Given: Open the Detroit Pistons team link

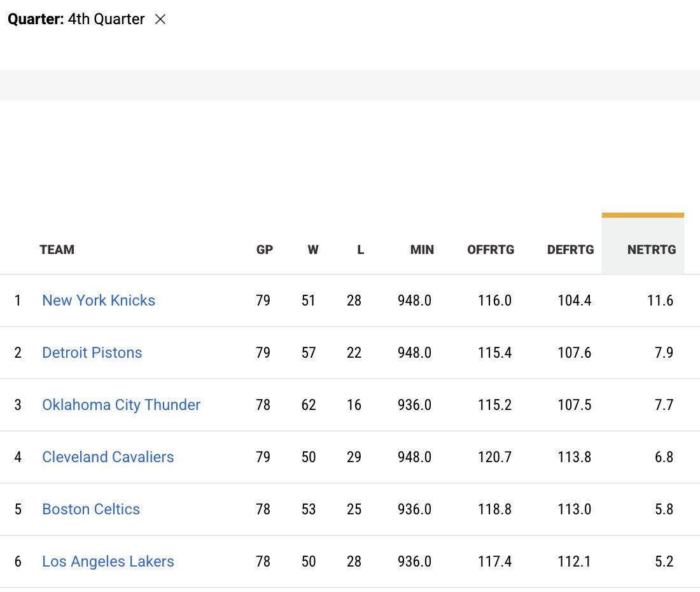Looking at the screenshot, I should 92,353.
